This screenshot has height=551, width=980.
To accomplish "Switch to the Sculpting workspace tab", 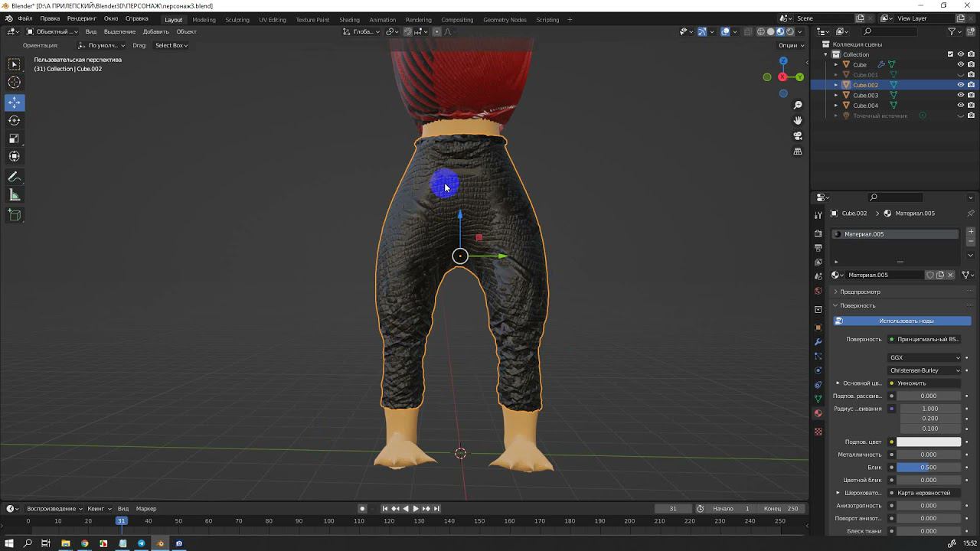I will pos(237,20).
